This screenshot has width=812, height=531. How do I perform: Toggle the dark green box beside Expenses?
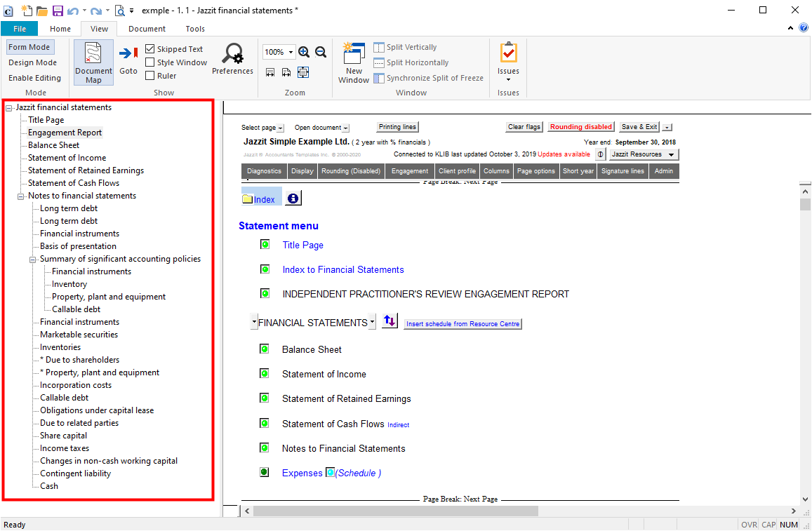[264, 472]
